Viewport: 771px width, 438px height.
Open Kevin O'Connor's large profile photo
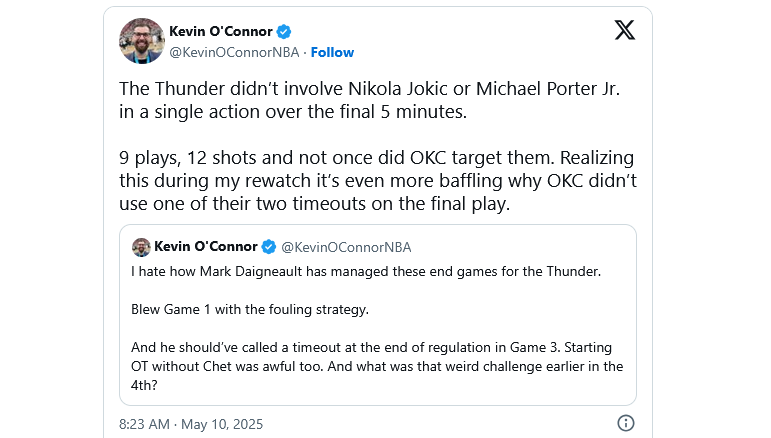click(x=141, y=41)
